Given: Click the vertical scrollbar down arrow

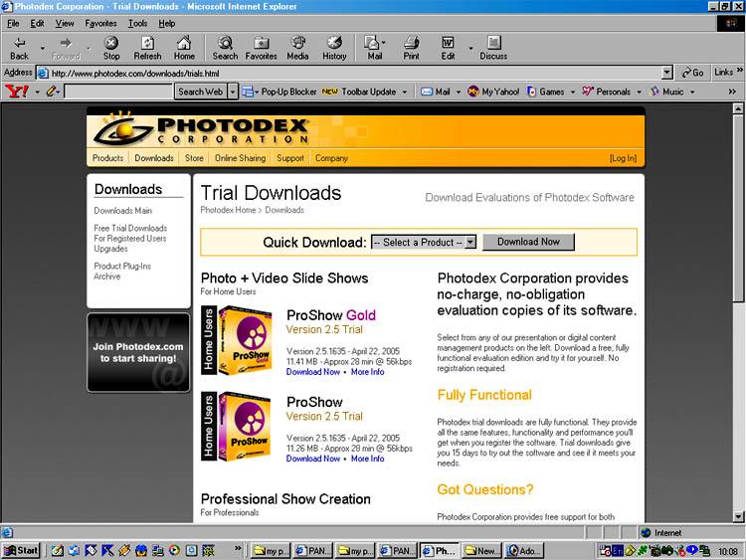Looking at the screenshot, I should [x=738, y=516].
